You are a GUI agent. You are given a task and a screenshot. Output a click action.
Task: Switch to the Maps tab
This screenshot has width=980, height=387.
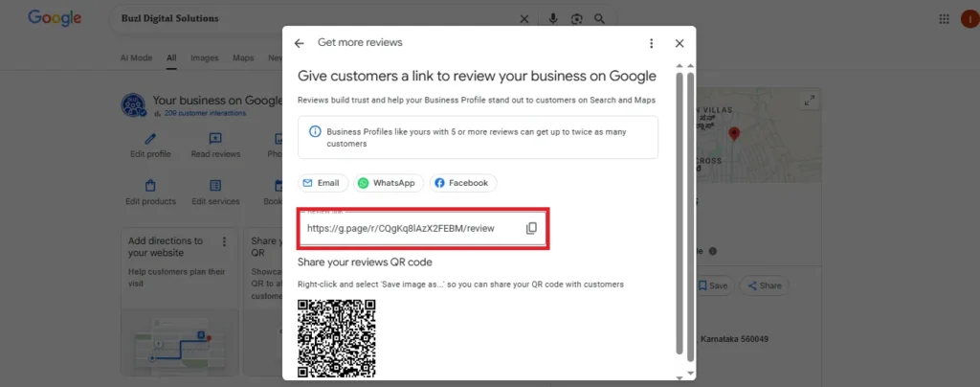click(x=243, y=57)
